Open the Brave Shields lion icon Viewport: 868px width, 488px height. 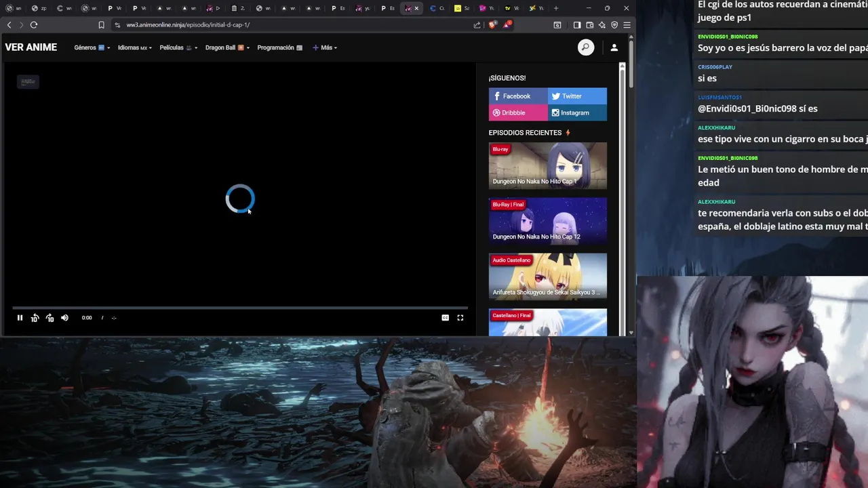(x=493, y=24)
